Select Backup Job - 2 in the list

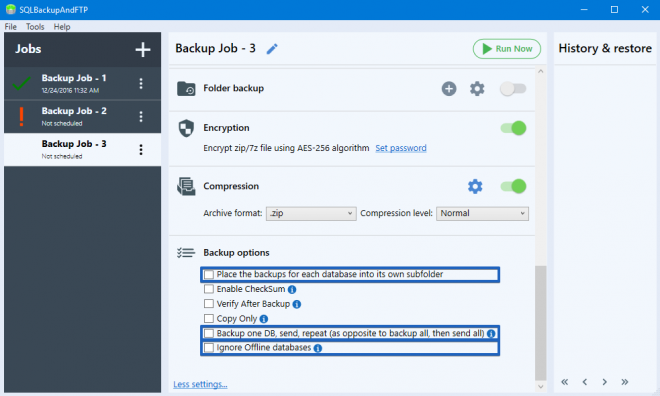pos(82,117)
